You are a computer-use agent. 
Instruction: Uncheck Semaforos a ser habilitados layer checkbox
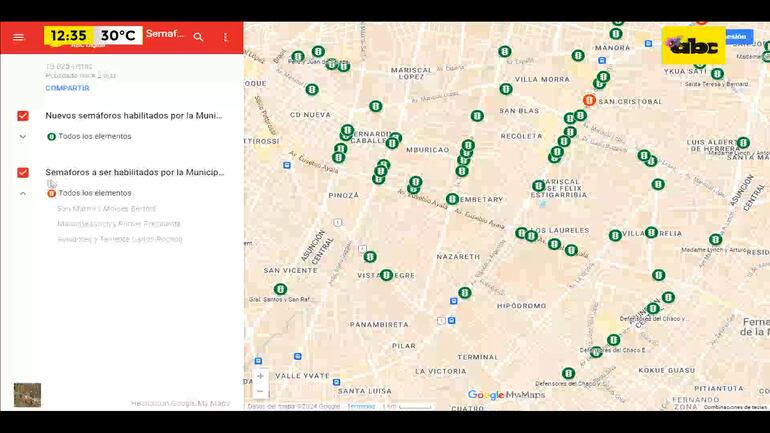point(23,173)
